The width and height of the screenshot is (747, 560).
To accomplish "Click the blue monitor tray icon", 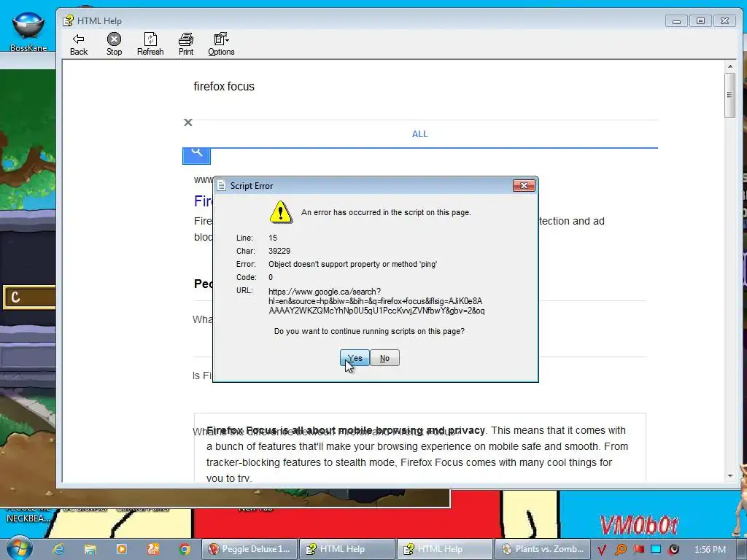I will 656,549.
